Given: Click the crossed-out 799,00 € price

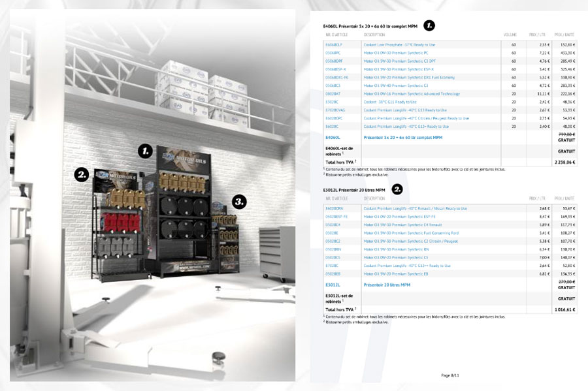Looking at the screenshot, I should pyautogui.click(x=566, y=134).
